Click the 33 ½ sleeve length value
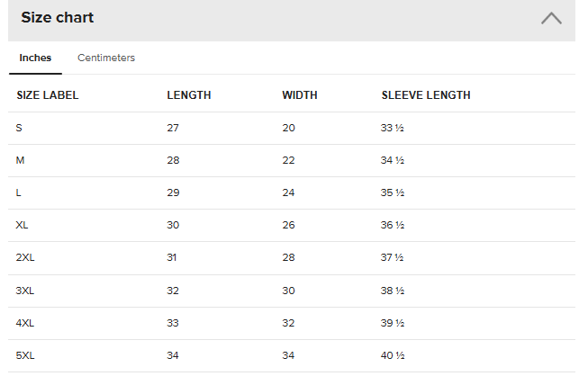 click(x=393, y=128)
